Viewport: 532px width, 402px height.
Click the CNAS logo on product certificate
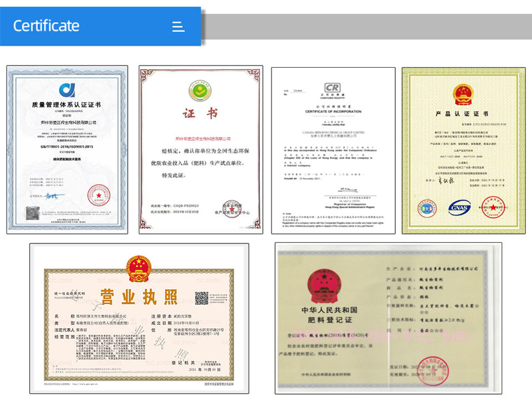[459, 207]
